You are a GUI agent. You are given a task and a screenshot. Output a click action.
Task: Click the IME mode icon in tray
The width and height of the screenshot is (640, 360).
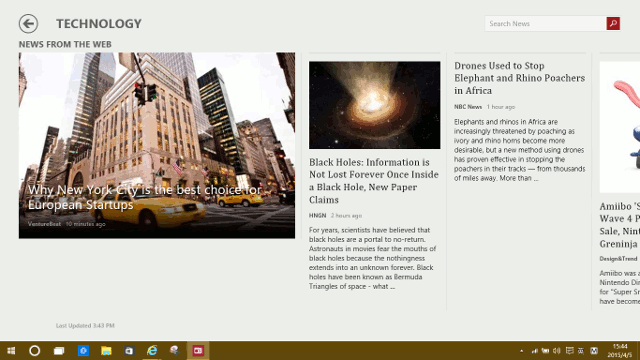click(x=594, y=351)
